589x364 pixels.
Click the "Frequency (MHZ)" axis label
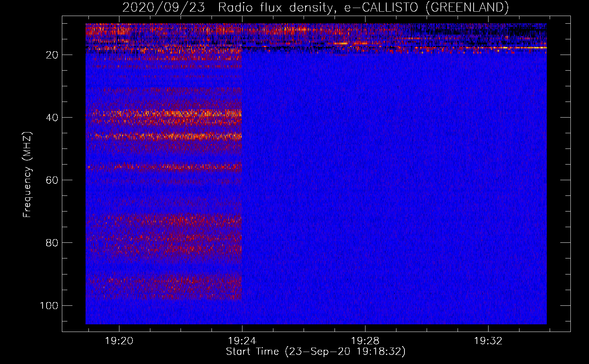pos(27,175)
